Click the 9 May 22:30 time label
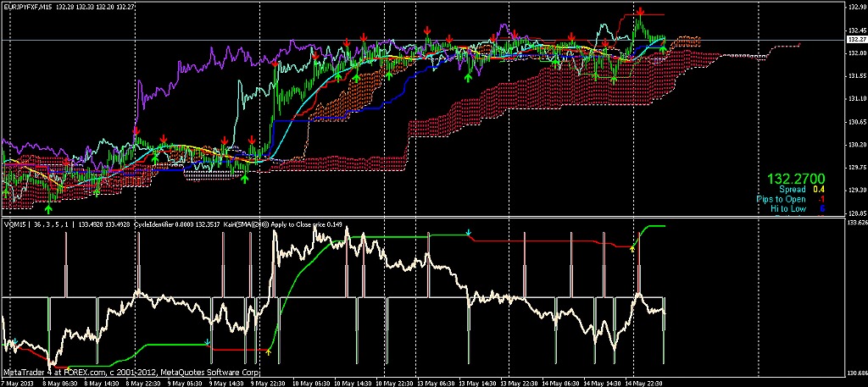Screen dimensions: 868x387 tap(268, 383)
